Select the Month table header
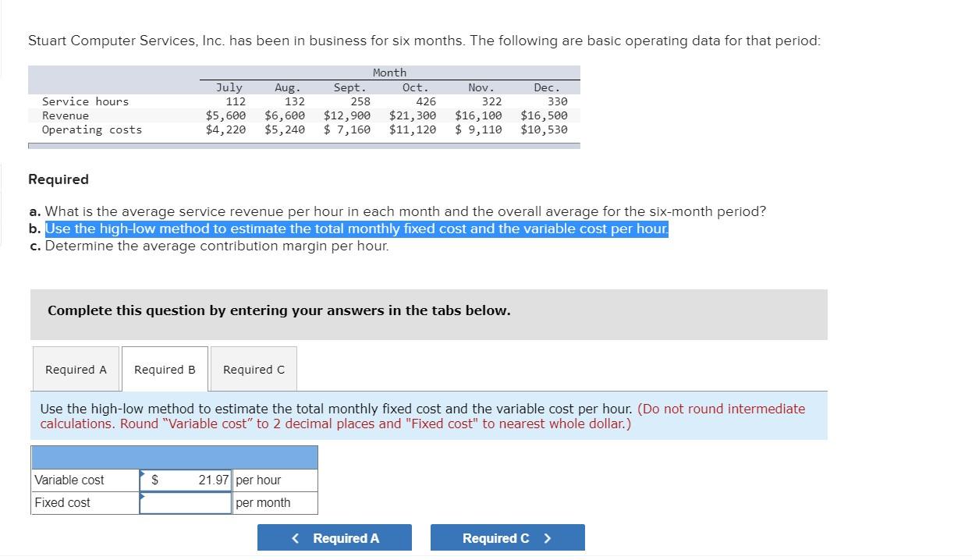The height and width of the screenshot is (560, 972). [389, 73]
